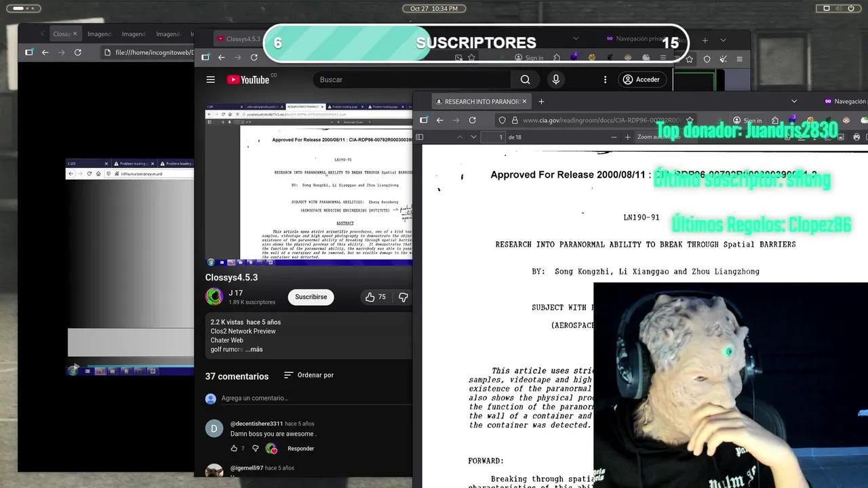Click the Clossys4.5.3 video player
The width and height of the screenshot is (868, 488).
tap(309, 184)
